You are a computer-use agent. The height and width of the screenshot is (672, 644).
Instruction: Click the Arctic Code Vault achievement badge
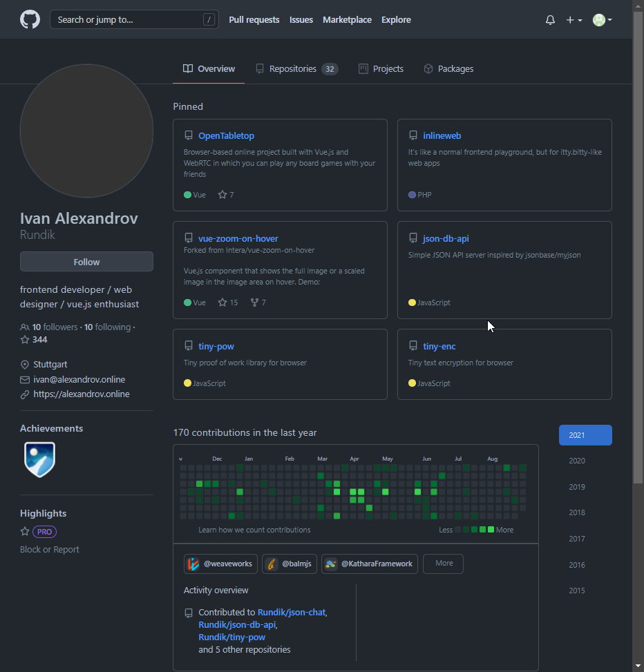39,459
